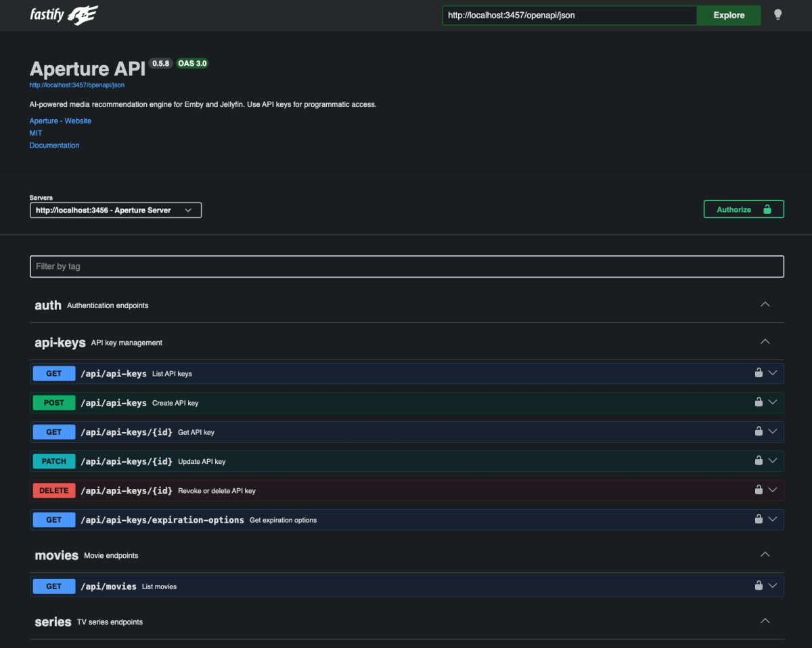
Task: Click lock icon on PATCH Update API key
Action: pyautogui.click(x=759, y=460)
